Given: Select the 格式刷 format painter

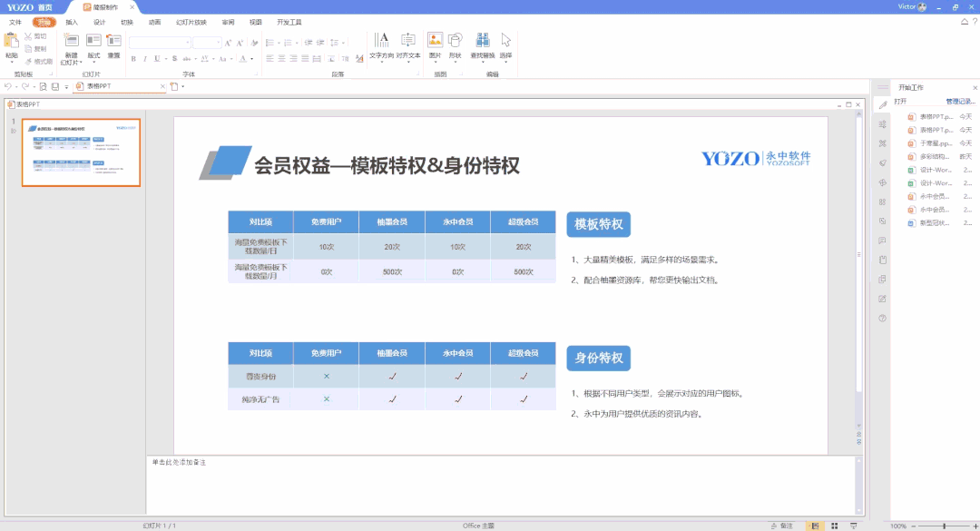Looking at the screenshot, I should click(x=39, y=62).
